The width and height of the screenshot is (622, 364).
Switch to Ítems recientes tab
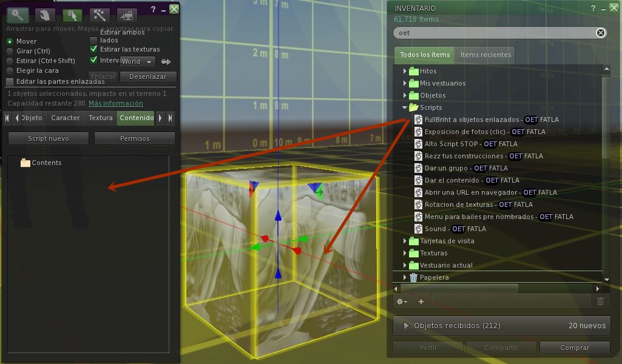(485, 55)
